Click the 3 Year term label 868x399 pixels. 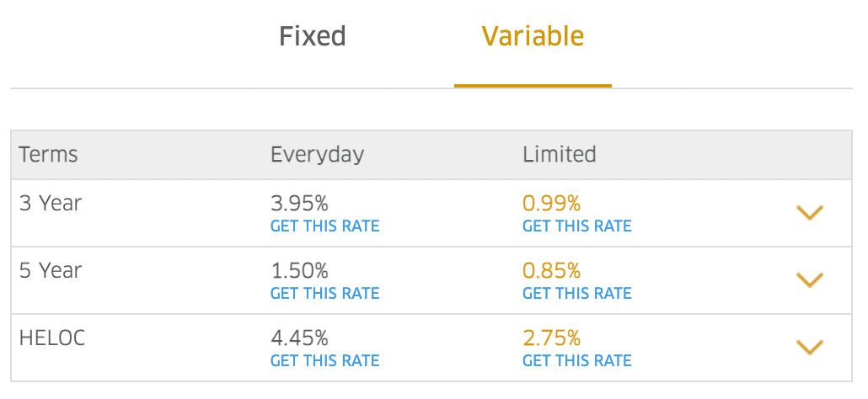(x=51, y=203)
